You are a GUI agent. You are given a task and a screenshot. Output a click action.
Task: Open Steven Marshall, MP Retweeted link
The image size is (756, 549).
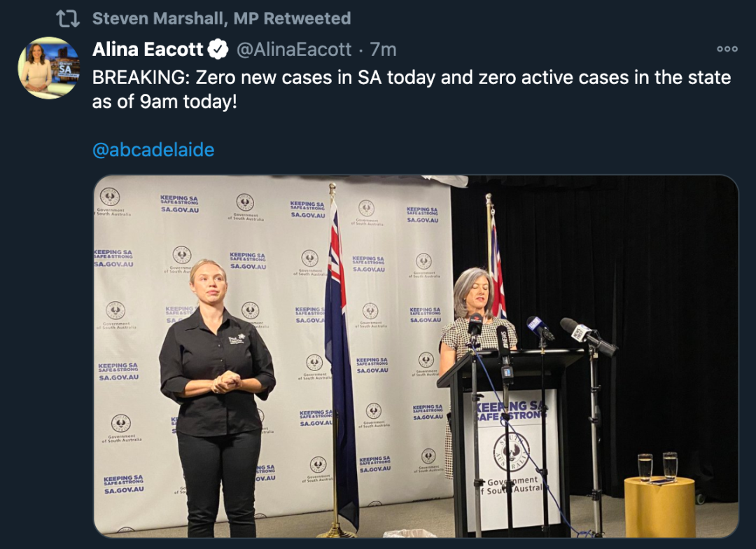point(221,18)
